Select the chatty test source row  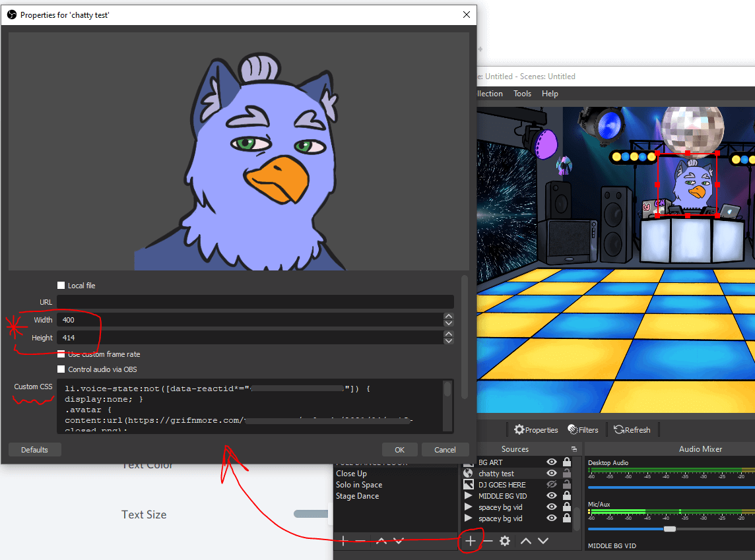[x=517, y=474]
